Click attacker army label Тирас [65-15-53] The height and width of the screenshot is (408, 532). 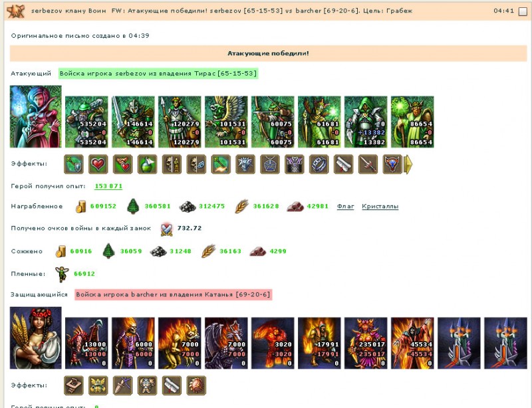point(158,73)
